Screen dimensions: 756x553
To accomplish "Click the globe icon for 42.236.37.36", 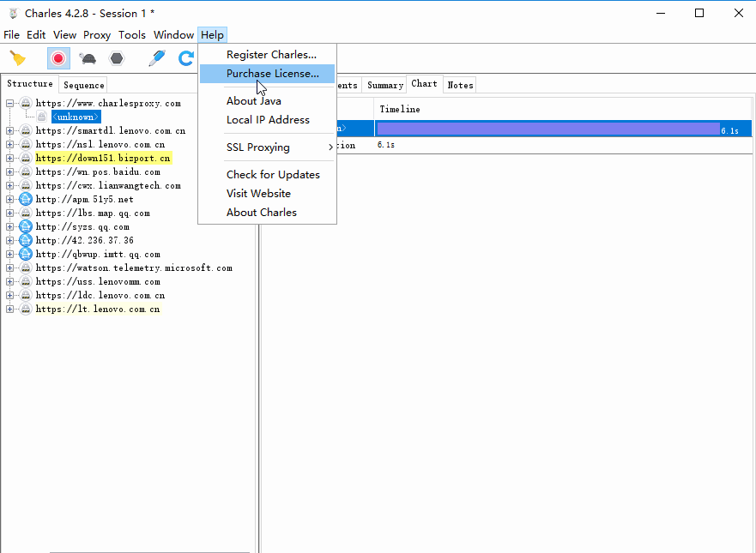I will pyautogui.click(x=26, y=240).
